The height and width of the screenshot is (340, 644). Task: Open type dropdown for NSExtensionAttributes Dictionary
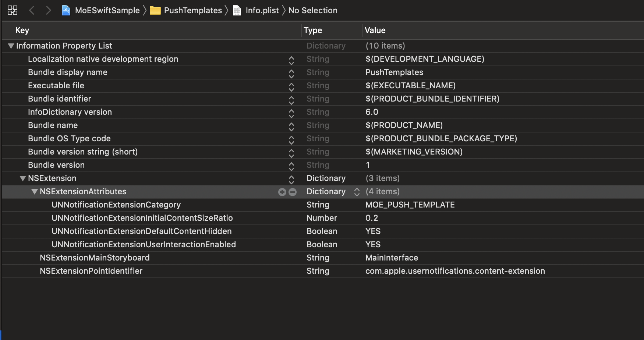click(357, 192)
